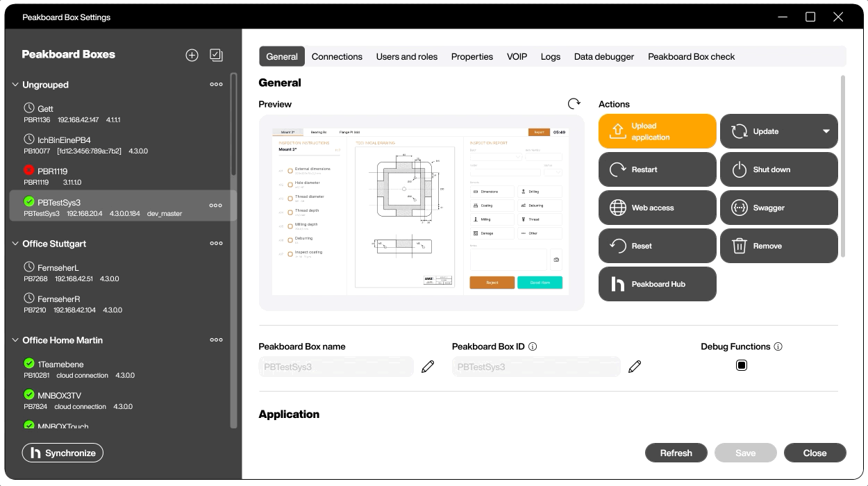Click the Synchronize button in sidebar
The height and width of the screenshot is (486, 868).
tap(62, 453)
